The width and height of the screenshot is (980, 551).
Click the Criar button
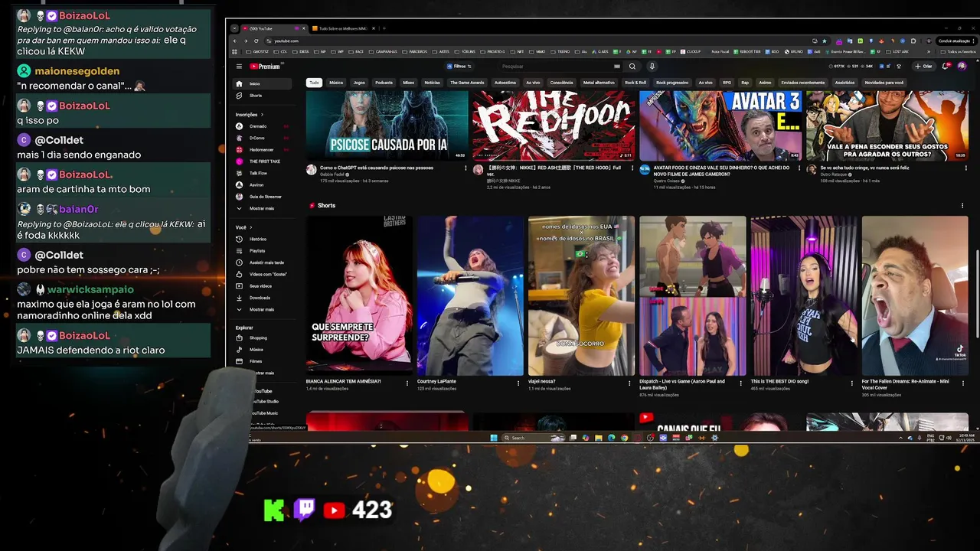[x=924, y=67]
